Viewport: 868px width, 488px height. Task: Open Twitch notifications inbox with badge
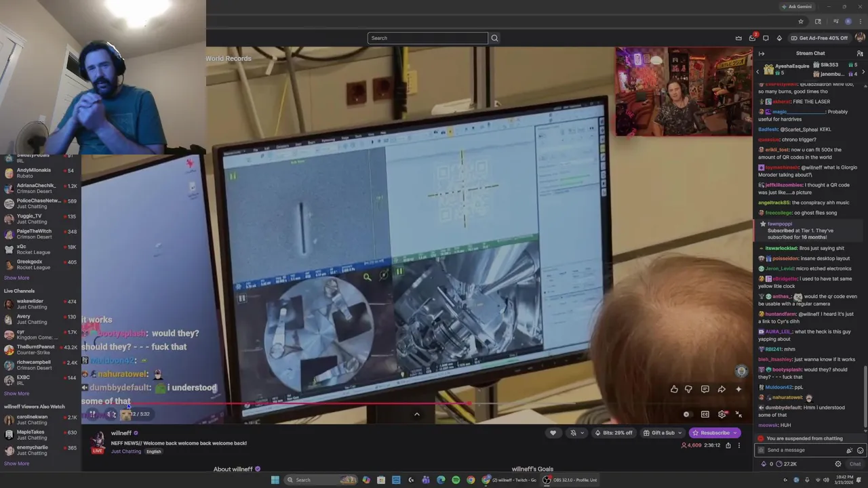click(752, 38)
